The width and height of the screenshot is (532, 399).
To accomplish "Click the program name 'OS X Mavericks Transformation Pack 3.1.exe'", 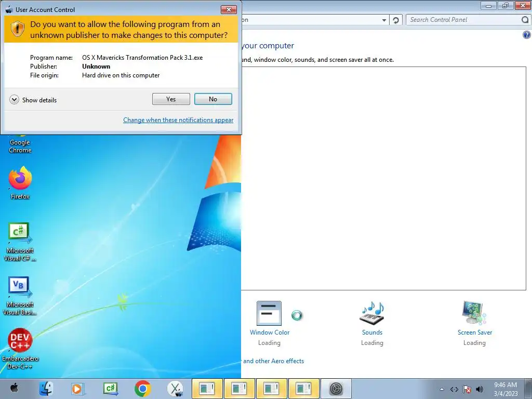I will click(142, 58).
